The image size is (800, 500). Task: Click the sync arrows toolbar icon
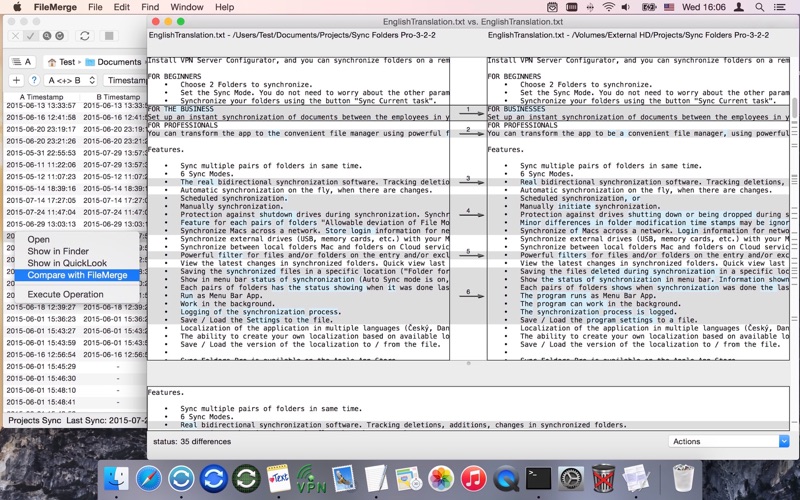85,36
